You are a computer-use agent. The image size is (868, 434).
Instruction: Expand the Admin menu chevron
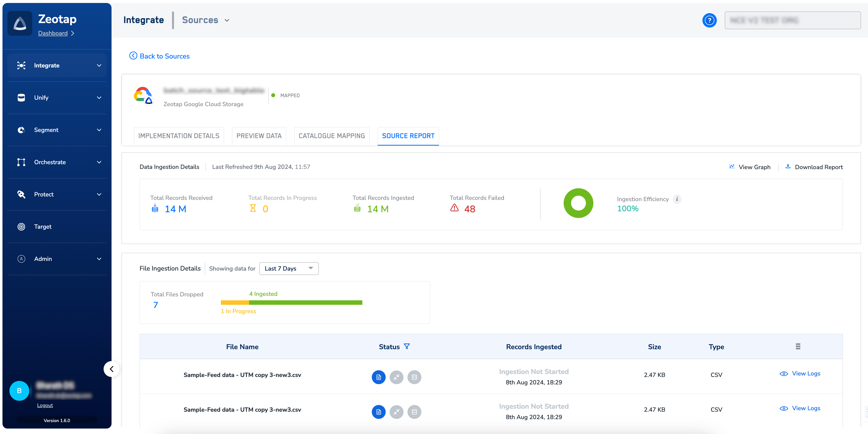click(x=99, y=259)
